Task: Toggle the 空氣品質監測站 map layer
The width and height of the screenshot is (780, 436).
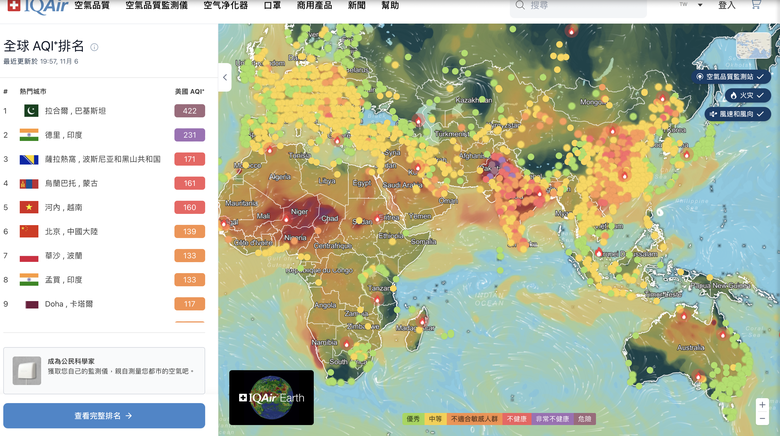Action: click(731, 77)
